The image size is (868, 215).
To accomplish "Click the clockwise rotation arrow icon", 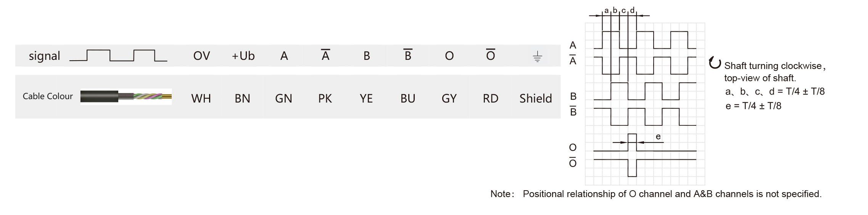I will click(x=715, y=63).
